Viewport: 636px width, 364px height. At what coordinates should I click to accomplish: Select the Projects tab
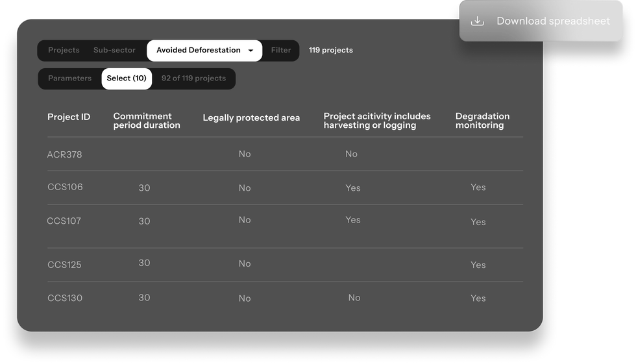click(64, 50)
